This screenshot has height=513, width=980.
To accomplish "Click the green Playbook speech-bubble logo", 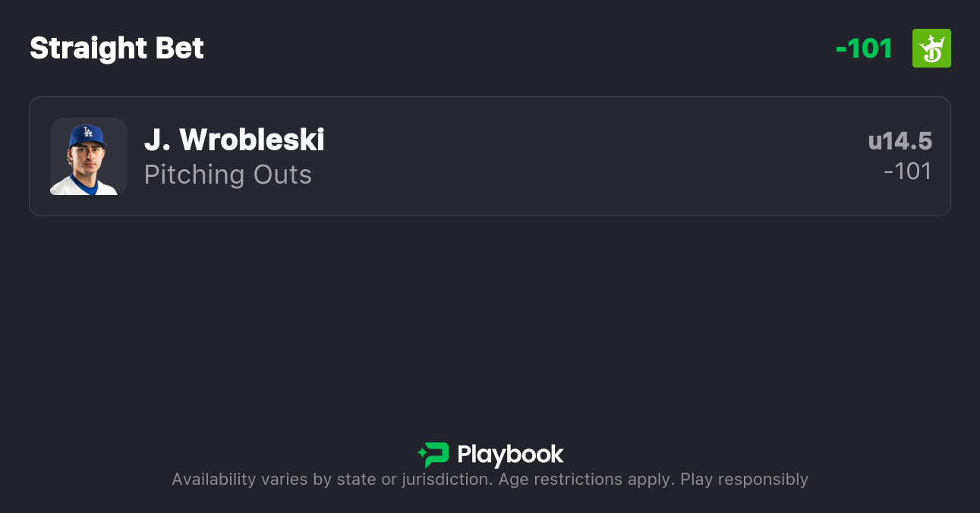I will [436, 455].
